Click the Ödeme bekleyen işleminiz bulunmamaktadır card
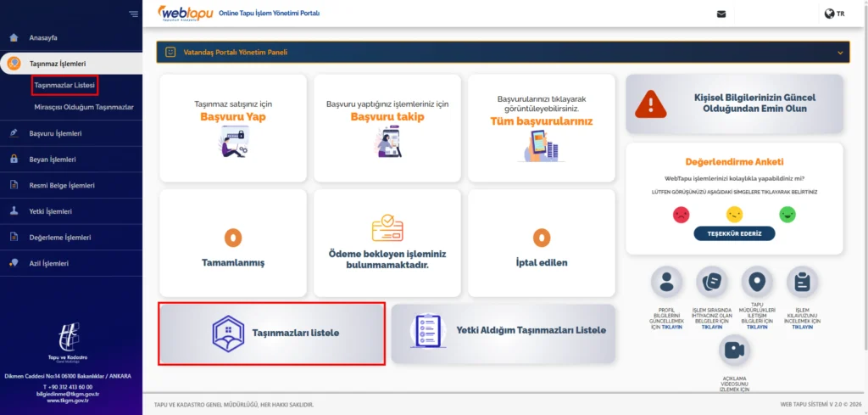This screenshot has width=868, height=415. (387, 243)
